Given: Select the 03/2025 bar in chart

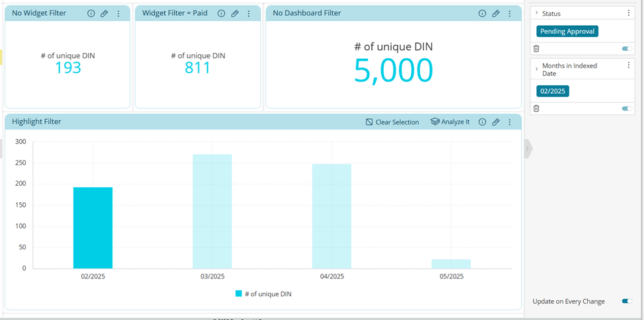Looking at the screenshot, I should coord(212,212).
